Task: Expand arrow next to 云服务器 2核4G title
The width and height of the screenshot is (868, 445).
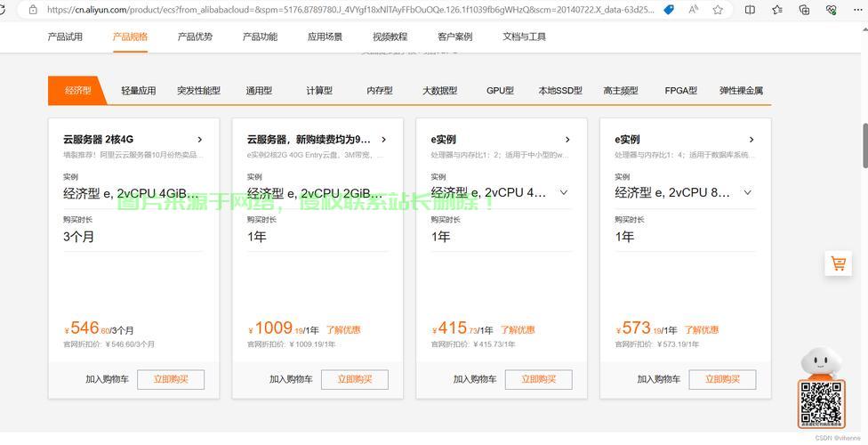Action: (x=200, y=140)
